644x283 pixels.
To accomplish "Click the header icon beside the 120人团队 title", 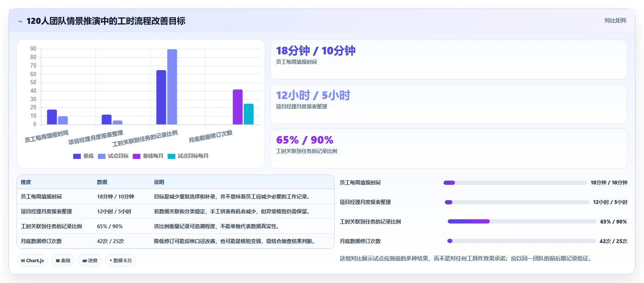I will (20, 21).
